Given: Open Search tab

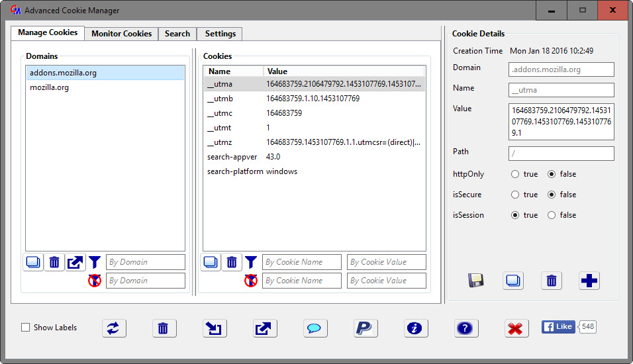Looking at the screenshot, I should click(177, 34).
